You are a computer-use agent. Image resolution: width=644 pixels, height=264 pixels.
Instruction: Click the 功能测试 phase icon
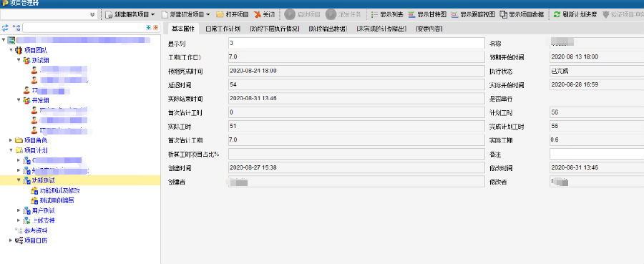coord(26,180)
